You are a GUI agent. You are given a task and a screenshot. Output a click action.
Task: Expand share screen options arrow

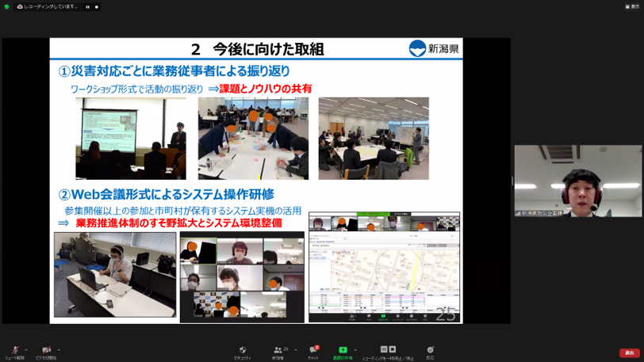[355, 349]
